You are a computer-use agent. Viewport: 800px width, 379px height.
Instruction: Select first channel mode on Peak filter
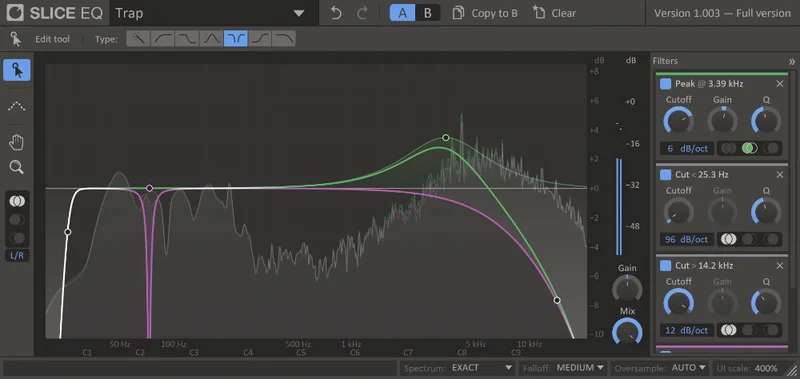pyautogui.click(x=729, y=148)
